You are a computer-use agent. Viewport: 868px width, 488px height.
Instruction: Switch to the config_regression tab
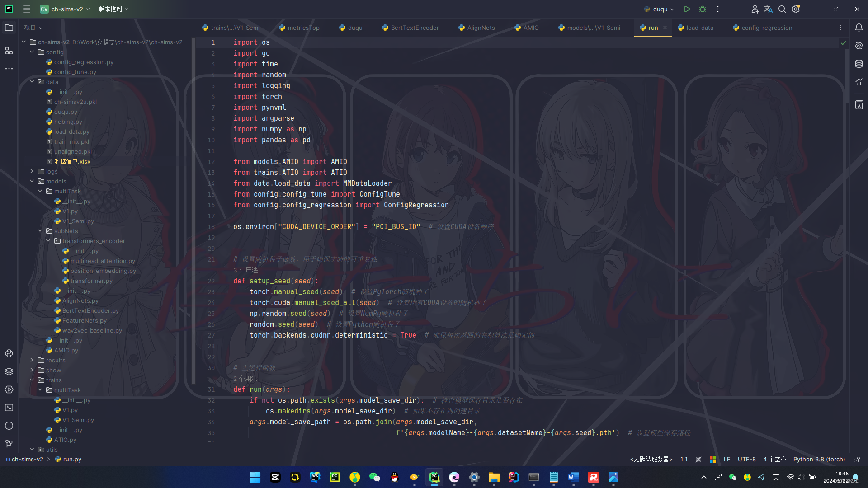coord(763,28)
